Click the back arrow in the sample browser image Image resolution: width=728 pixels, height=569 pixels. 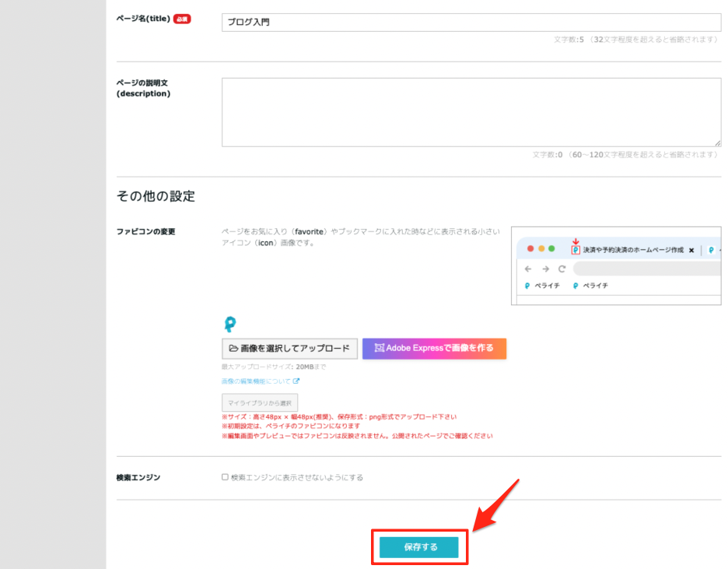pos(528,269)
